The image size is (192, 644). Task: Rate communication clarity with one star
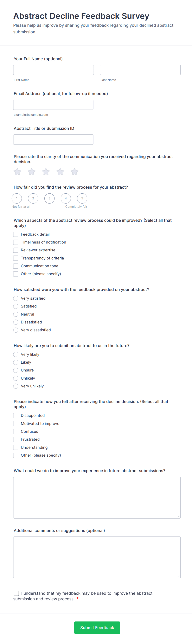tap(17, 172)
